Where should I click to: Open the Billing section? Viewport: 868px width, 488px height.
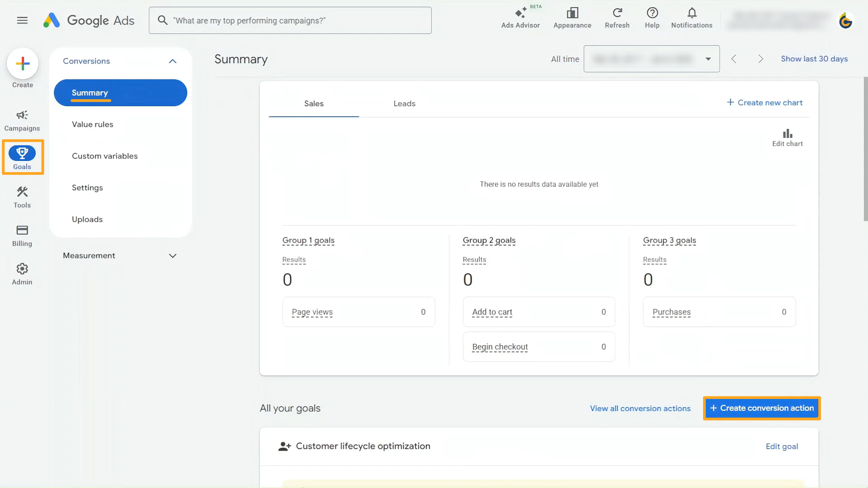[22, 236]
